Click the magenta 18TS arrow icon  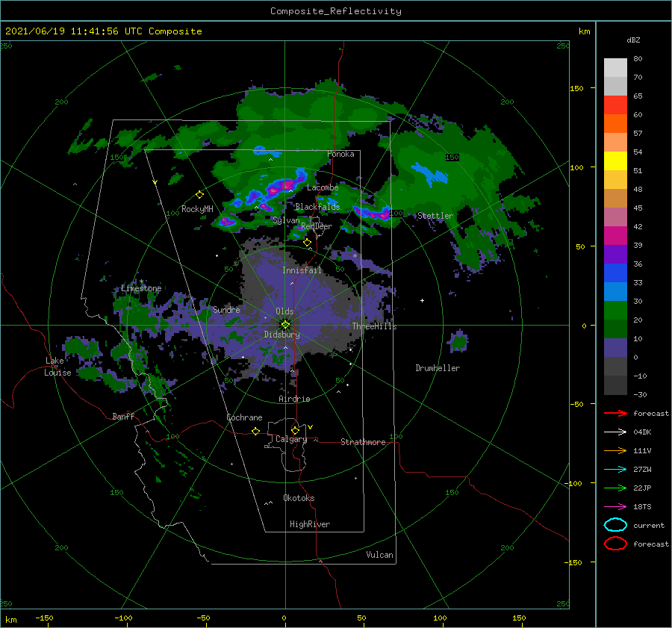615,507
